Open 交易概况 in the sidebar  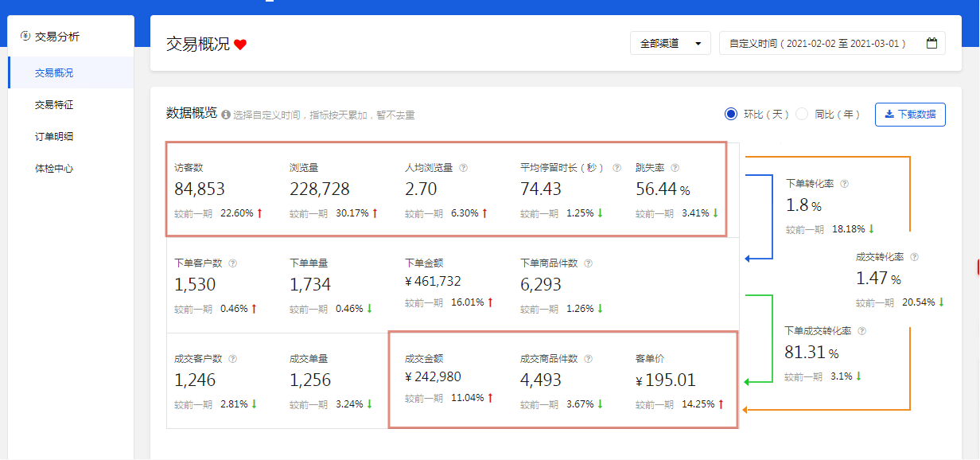(x=54, y=72)
